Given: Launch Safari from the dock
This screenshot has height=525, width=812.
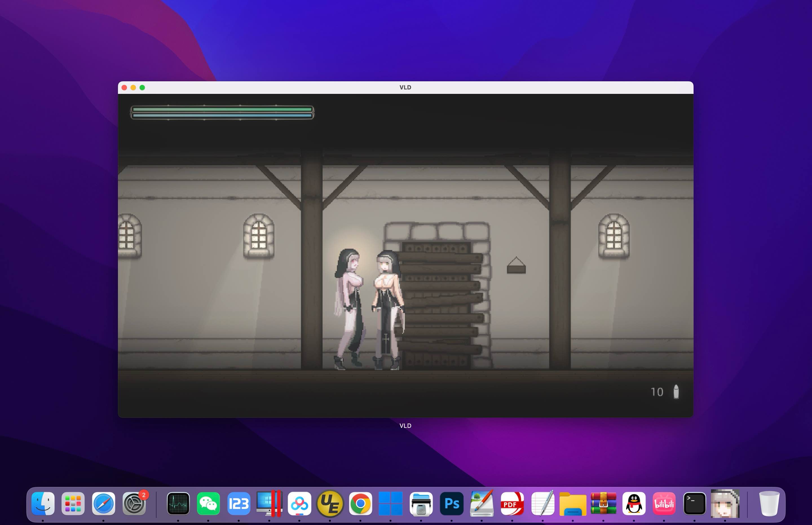Looking at the screenshot, I should click(104, 504).
